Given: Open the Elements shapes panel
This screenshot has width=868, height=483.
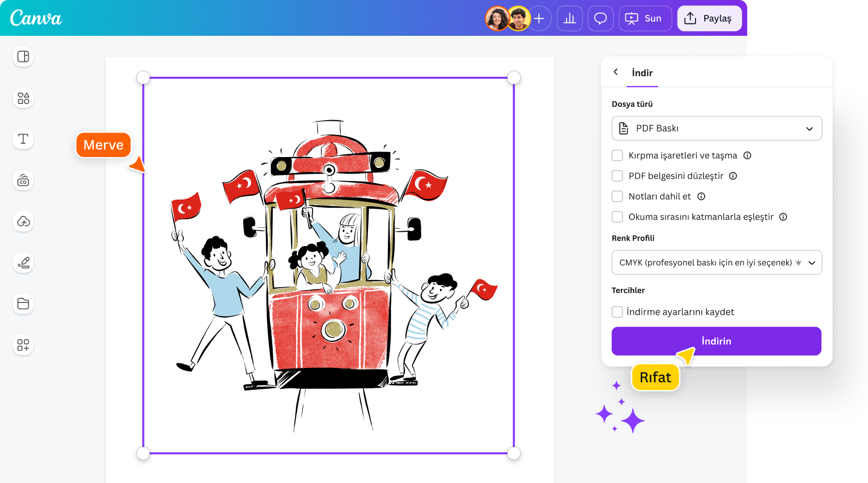Looking at the screenshot, I should (x=23, y=98).
